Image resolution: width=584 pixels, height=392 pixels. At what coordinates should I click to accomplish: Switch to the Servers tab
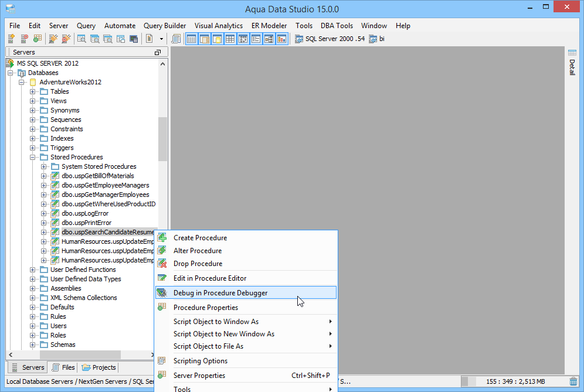pos(28,367)
